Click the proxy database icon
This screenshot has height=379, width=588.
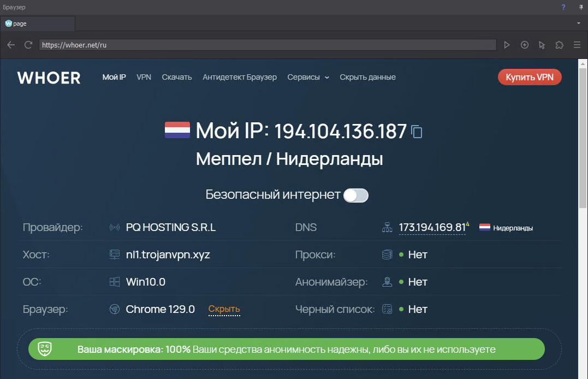(x=387, y=254)
